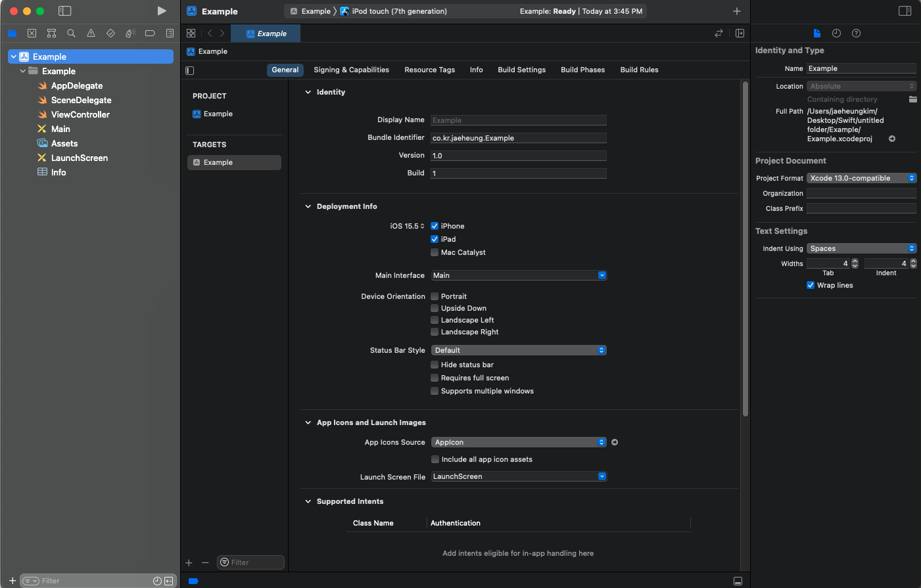Open the Report navigator
This screenshot has height=588, width=921.
click(x=170, y=33)
